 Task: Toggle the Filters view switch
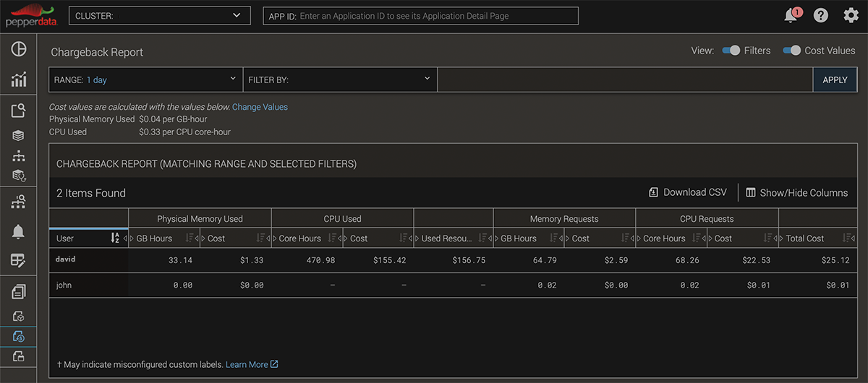[731, 51]
